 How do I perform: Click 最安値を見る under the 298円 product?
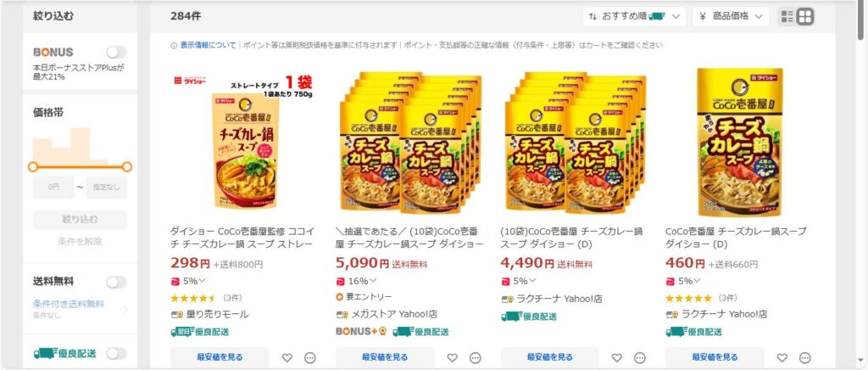click(220, 357)
